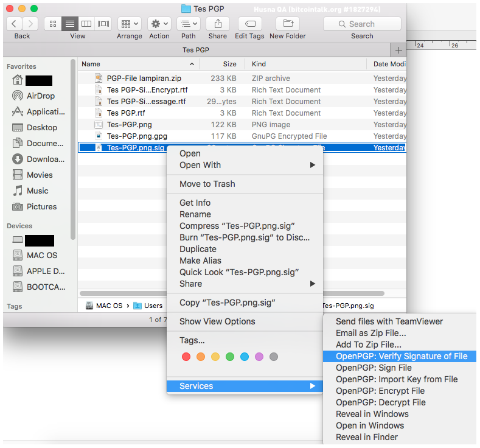This screenshot has width=480, height=448.
Task: Click the Edit Tags toolbar button
Action: 250,24
